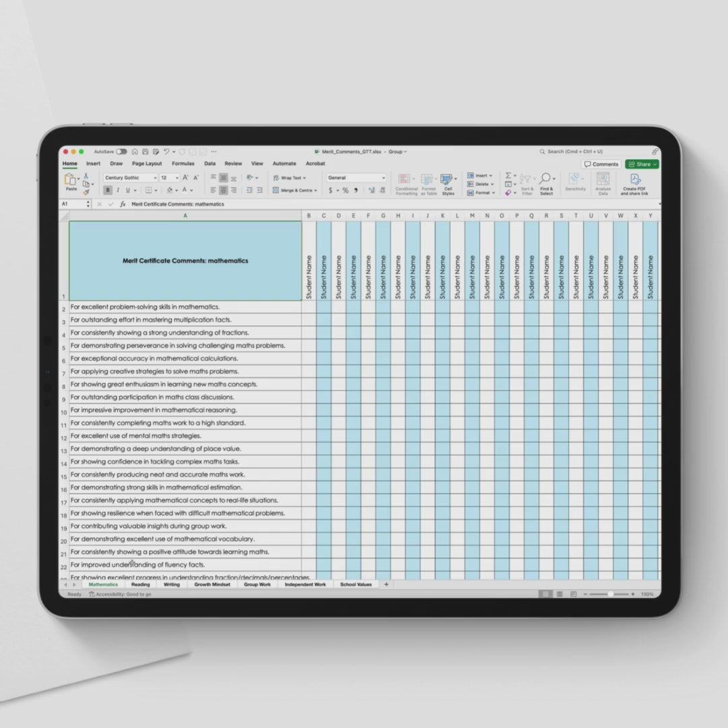The image size is (728, 728).
Task: Open the Formulas ribbon tab
Action: point(183,164)
